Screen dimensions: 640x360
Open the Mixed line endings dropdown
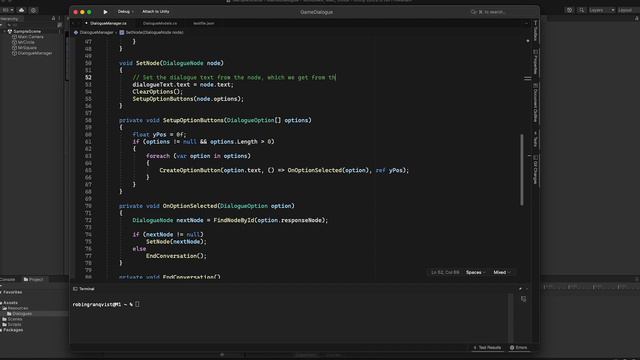502,272
